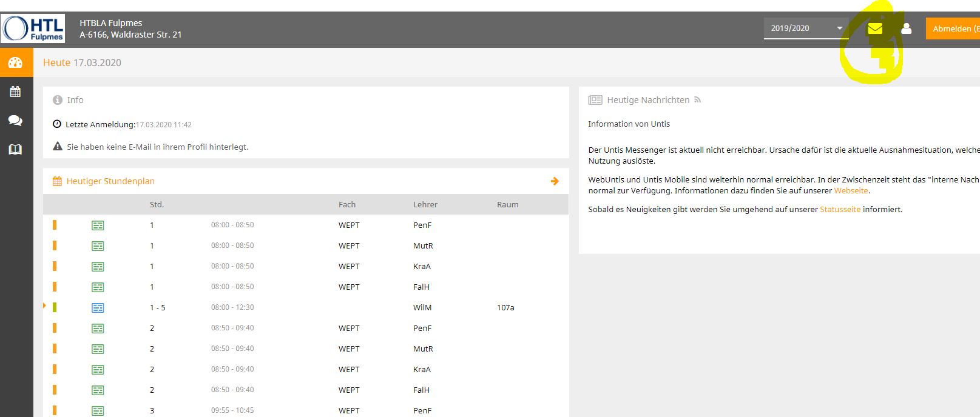This screenshot has width=980, height=417.
Task: Click the Information von Untis headline
Action: tap(629, 124)
